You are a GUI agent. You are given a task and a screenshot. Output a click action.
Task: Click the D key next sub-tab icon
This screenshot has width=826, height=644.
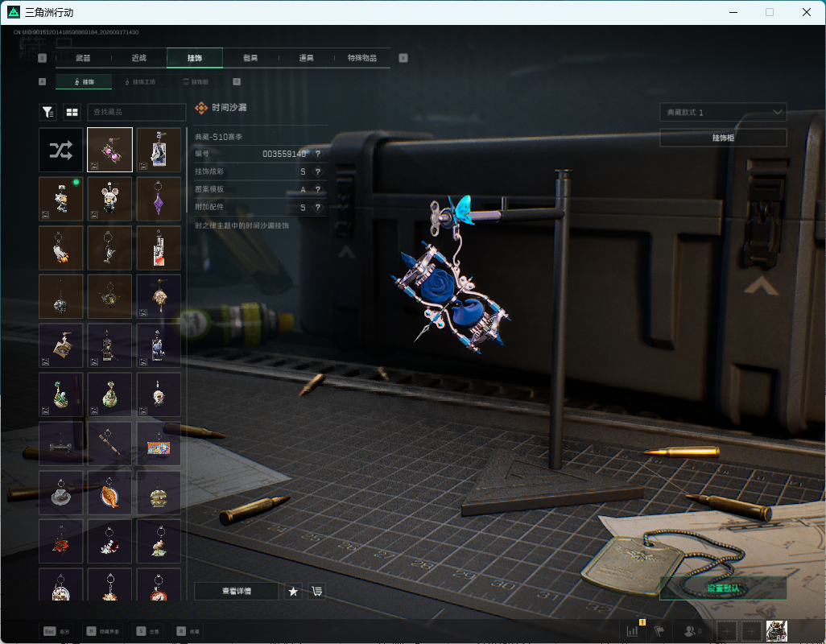coord(237,81)
